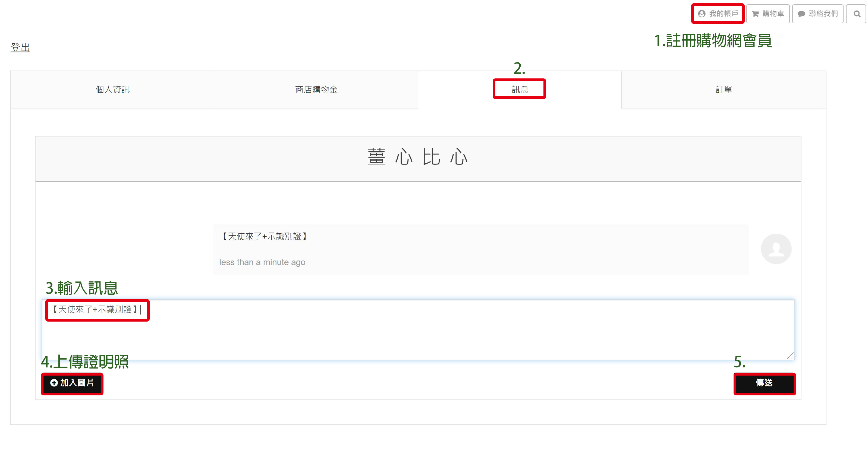Select the 訊息 tab
This screenshot has width=868, height=473.
point(520,90)
